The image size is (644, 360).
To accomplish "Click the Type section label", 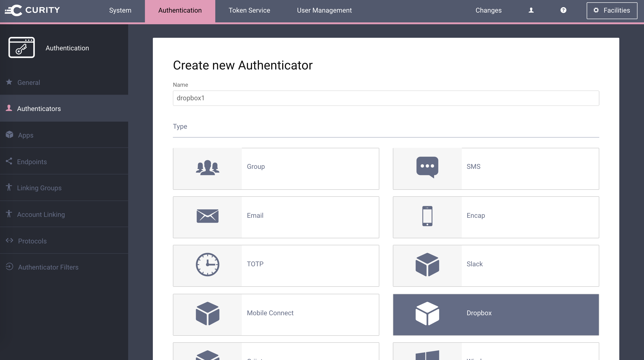I will click(x=180, y=127).
